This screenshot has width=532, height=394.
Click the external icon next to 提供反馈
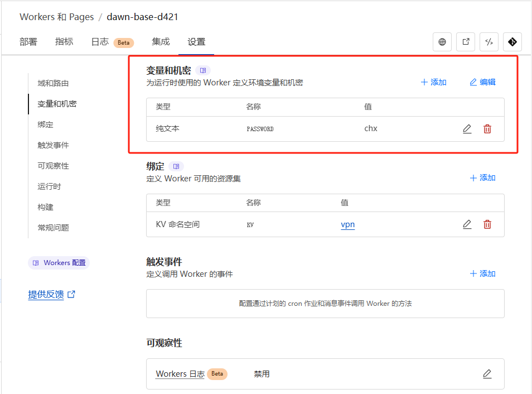pos(71,294)
